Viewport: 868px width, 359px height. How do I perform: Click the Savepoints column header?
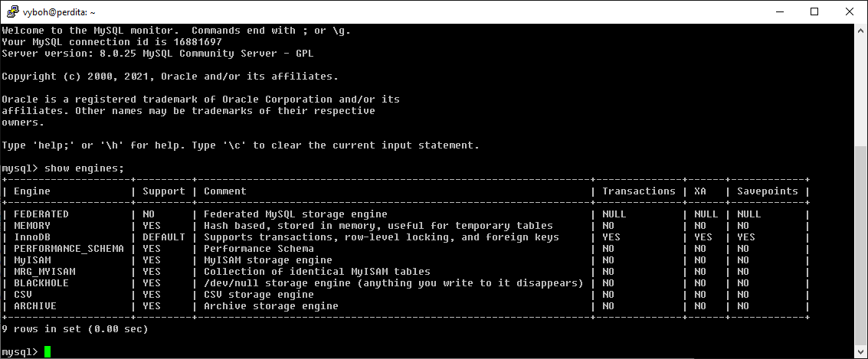(x=767, y=191)
